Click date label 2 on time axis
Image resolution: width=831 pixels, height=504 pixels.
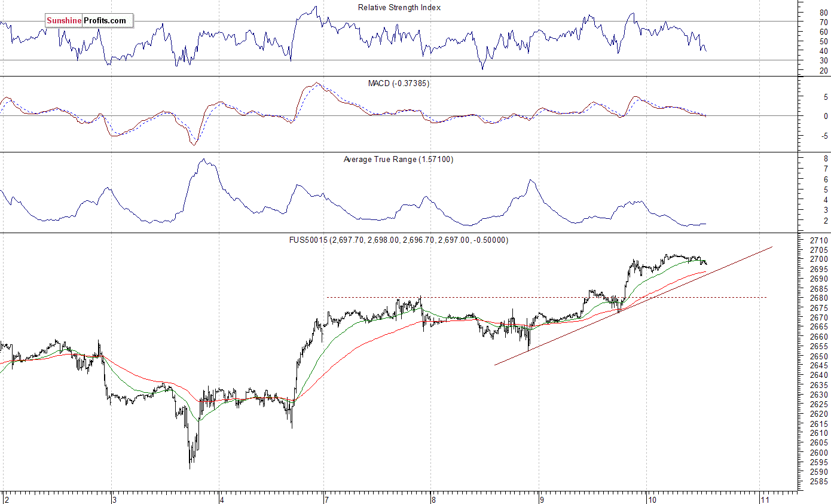pos(7,499)
